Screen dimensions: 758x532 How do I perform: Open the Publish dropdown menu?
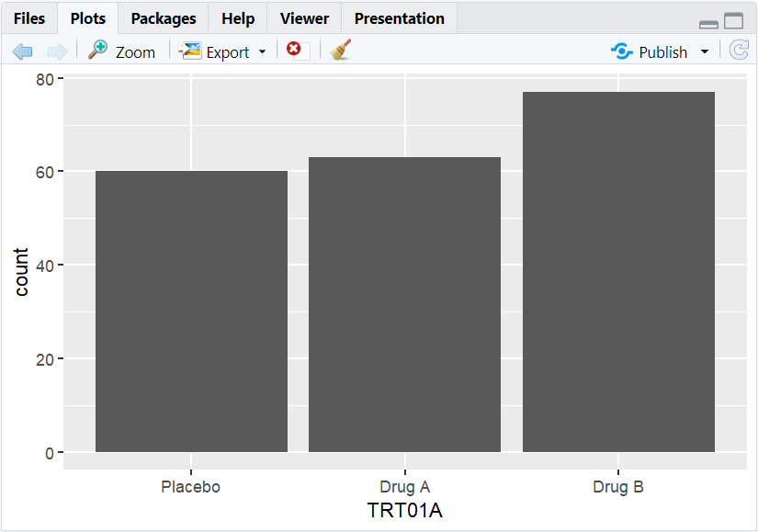point(705,51)
